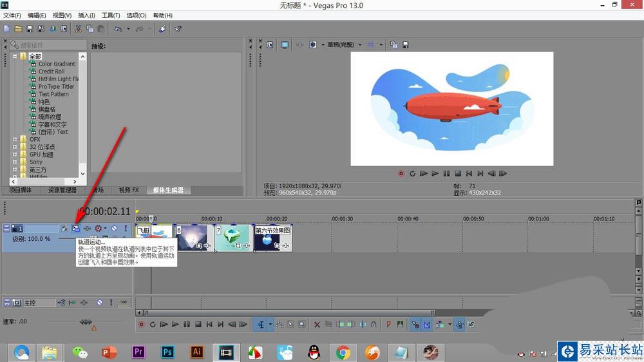
Task: Open the Photoshop icon in the taskbar
Action: click(167, 352)
